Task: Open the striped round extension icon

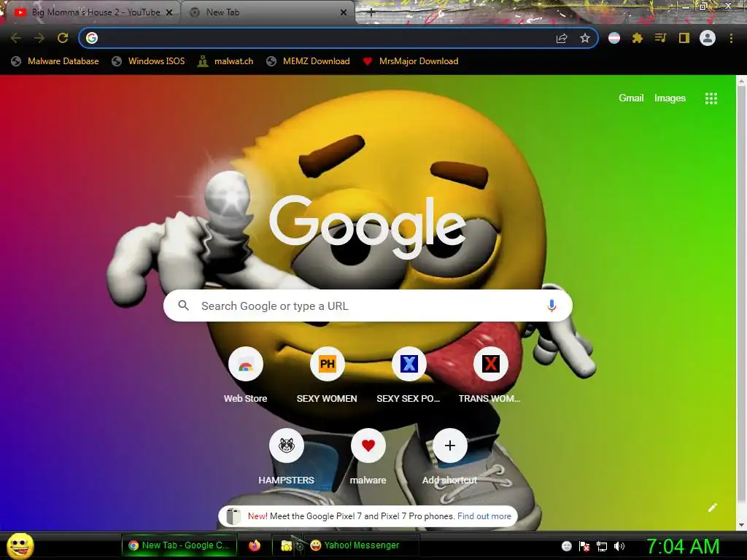Action: click(x=614, y=38)
